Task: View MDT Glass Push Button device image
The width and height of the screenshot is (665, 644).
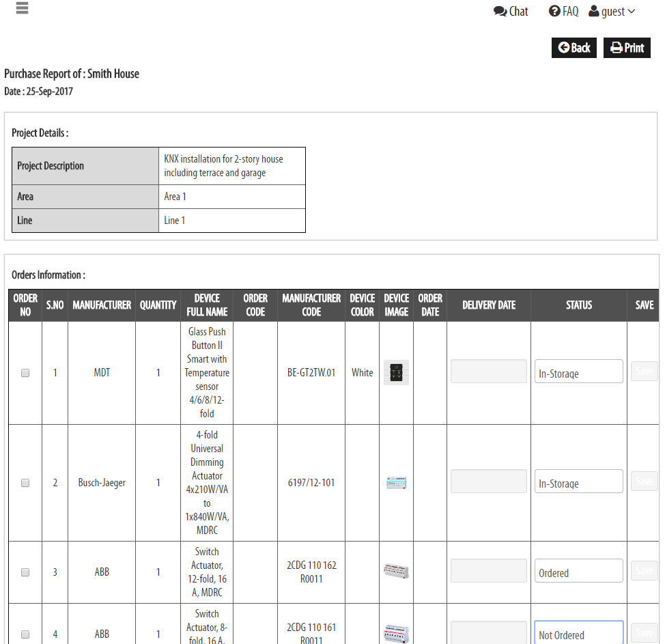Action: [x=396, y=372]
